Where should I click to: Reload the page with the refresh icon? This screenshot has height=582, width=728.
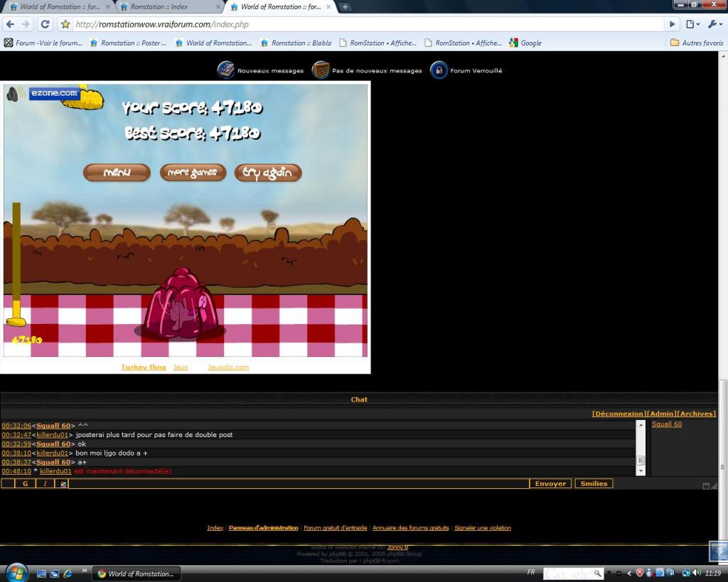[45, 24]
